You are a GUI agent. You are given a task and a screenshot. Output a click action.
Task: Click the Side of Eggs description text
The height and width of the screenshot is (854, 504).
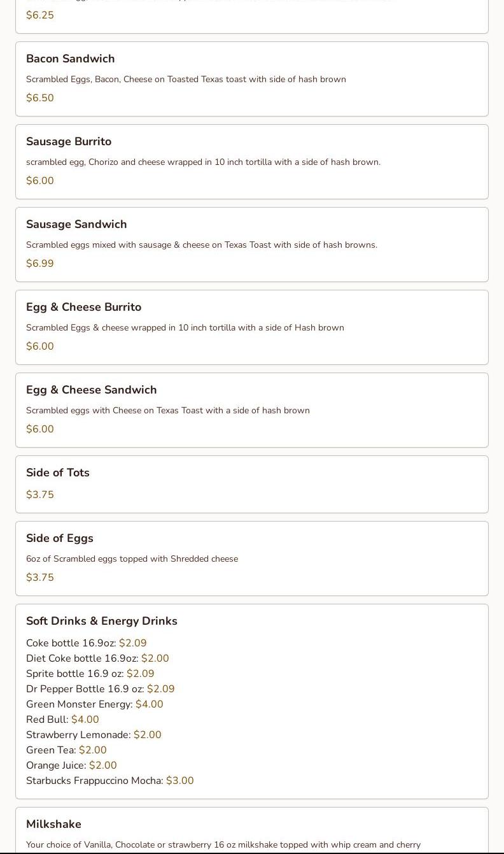[x=132, y=559]
